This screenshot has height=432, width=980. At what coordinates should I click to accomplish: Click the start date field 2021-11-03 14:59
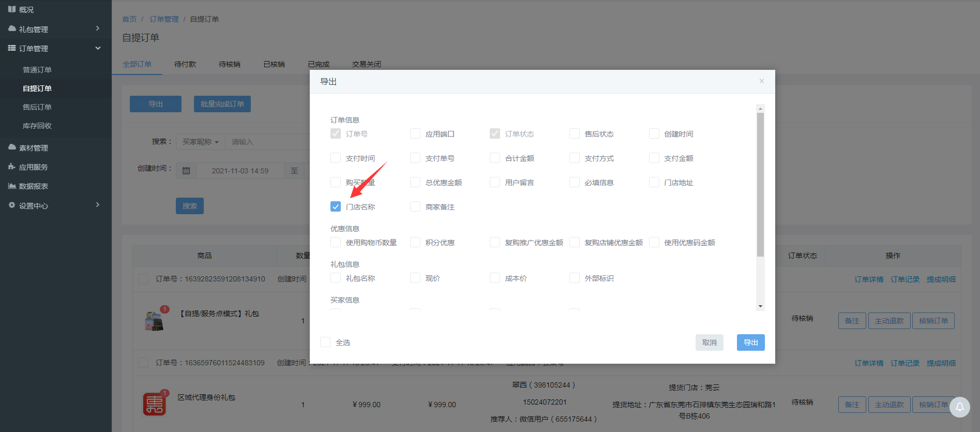click(x=240, y=171)
